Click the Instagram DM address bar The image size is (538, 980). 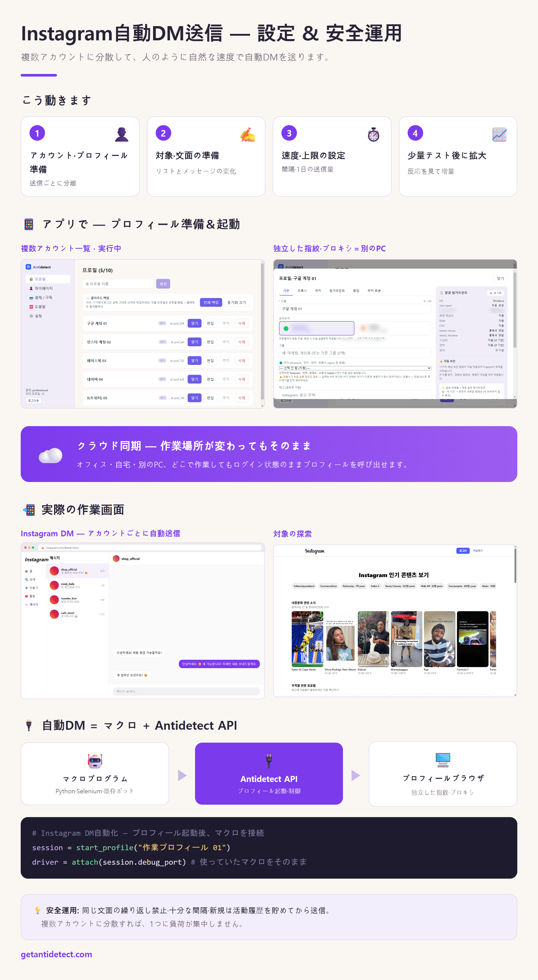(150, 548)
